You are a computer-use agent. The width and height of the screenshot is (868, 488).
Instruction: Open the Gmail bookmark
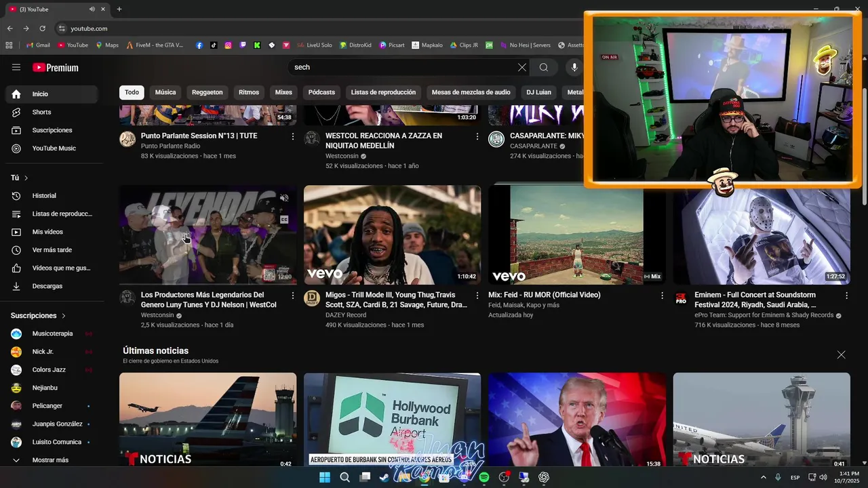point(38,45)
